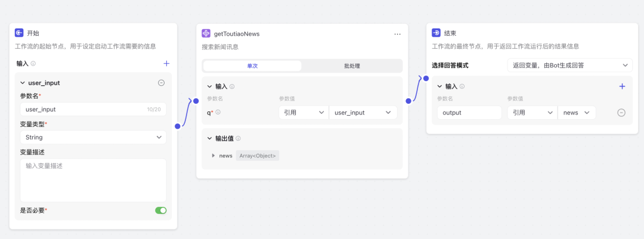Image resolution: width=644 pixels, height=239 pixels.
Task: Open the user_input reference dropdown for q
Action: tap(363, 113)
